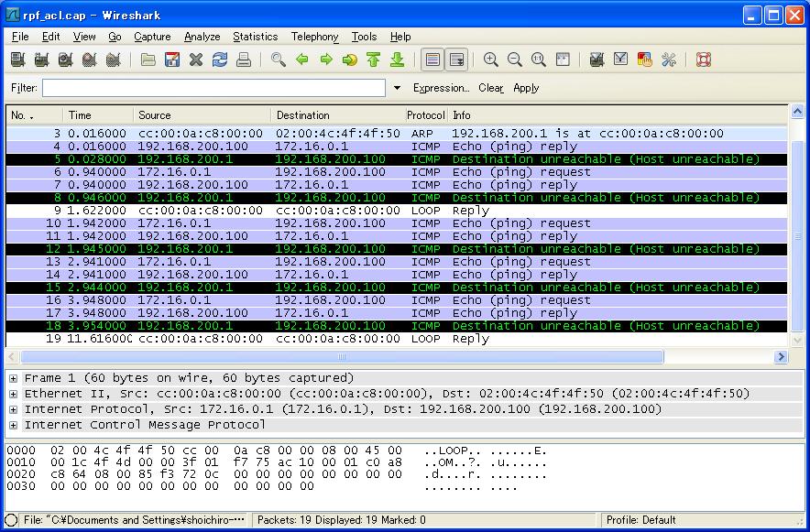Expand the Internet Protocol tree node
The image size is (810, 532).
click(14, 409)
